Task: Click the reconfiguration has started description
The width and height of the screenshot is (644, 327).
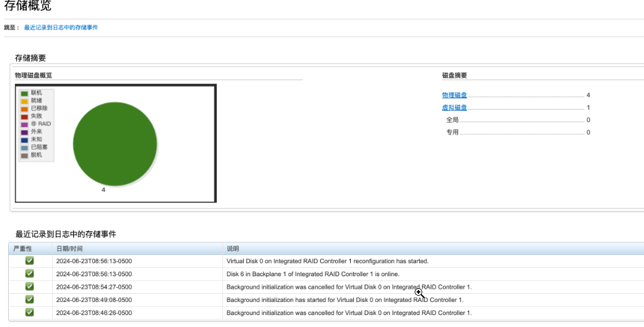Action: pos(328,261)
